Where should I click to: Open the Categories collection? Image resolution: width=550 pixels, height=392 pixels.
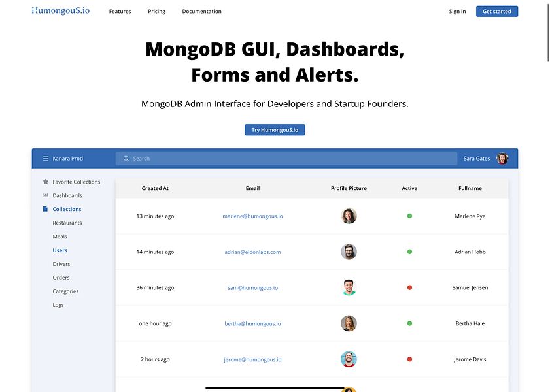[x=65, y=291]
